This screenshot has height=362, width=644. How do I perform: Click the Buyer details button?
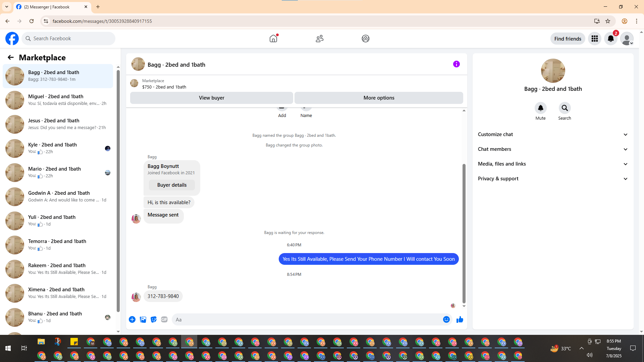click(x=172, y=185)
